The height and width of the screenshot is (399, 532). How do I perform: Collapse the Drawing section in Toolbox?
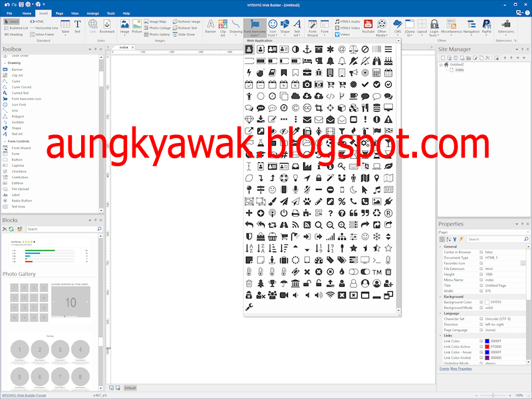click(5, 63)
